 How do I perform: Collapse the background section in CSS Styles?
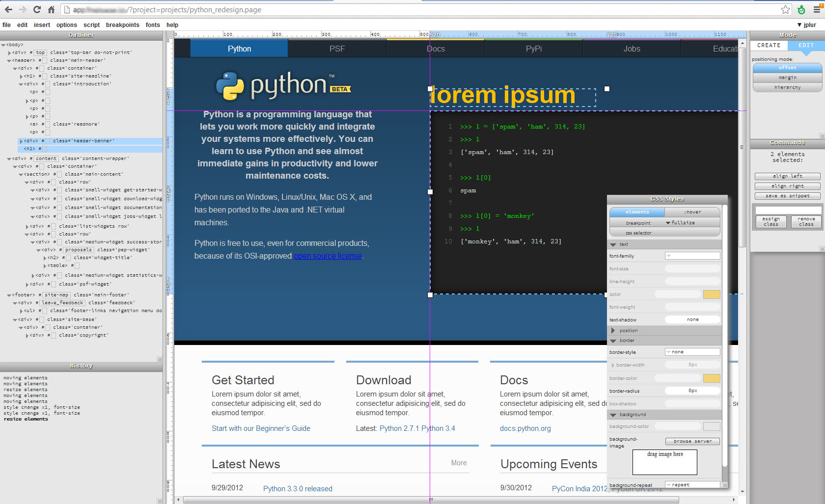coord(613,415)
